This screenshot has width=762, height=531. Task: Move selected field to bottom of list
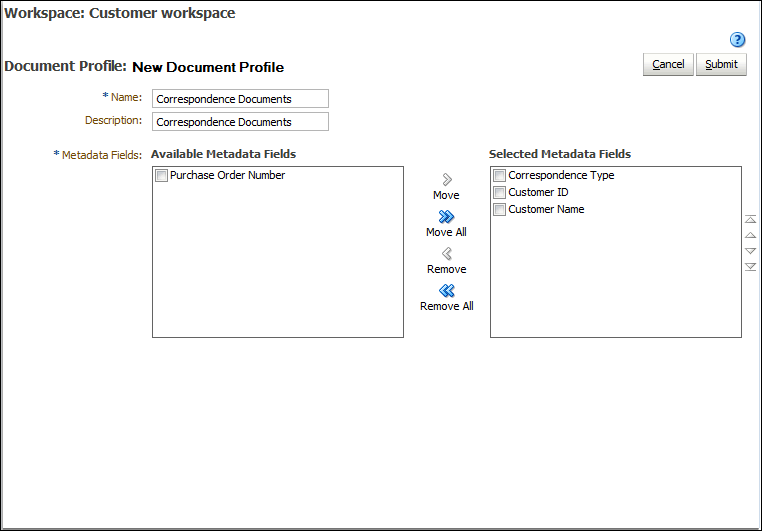coord(750,267)
